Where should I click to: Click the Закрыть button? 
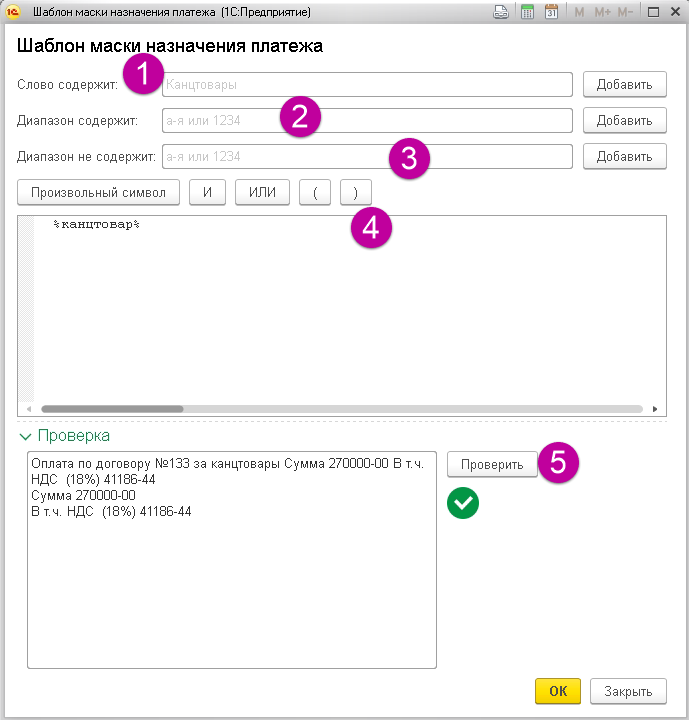pyautogui.click(x=628, y=691)
